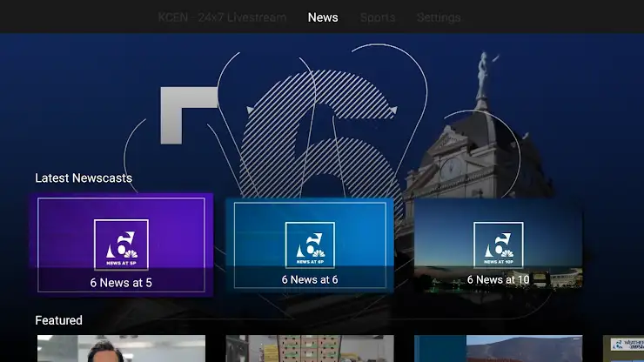Screen dimensions: 644x362
Task: Open the featured video with stacked boxes
Action: click(x=310, y=348)
